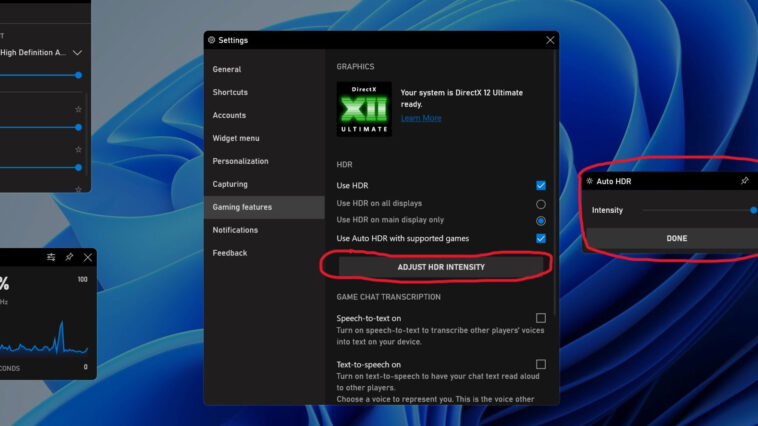Viewport: 758px width, 426px height.
Task: Click the Settings window scrollbar
Action: (555, 184)
